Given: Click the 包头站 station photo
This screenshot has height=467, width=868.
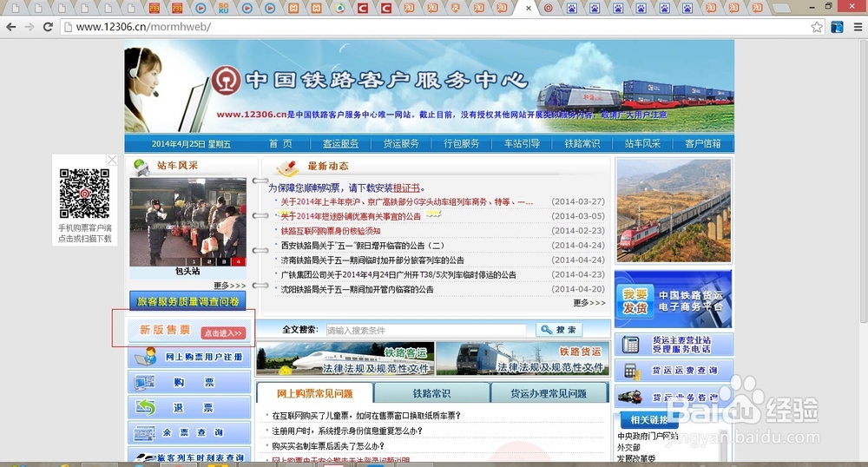Looking at the screenshot, I should click(187, 222).
